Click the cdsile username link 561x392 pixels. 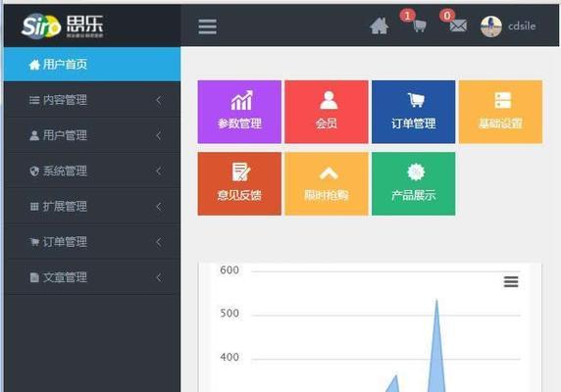click(x=522, y=26)
